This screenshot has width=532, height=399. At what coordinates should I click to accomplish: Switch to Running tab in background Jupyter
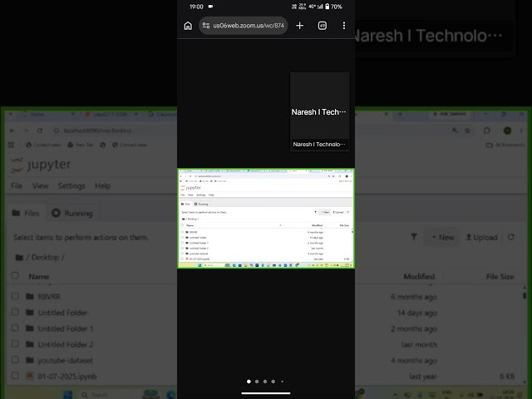click(x=72, y=213)
